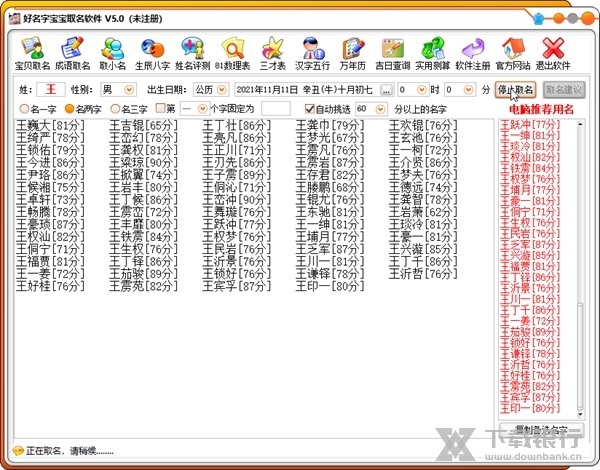This screenshot has height=470, width=600.
Task: Select recommended name 王跃冲[77分] in red list
Action: (x=530, y=125)
